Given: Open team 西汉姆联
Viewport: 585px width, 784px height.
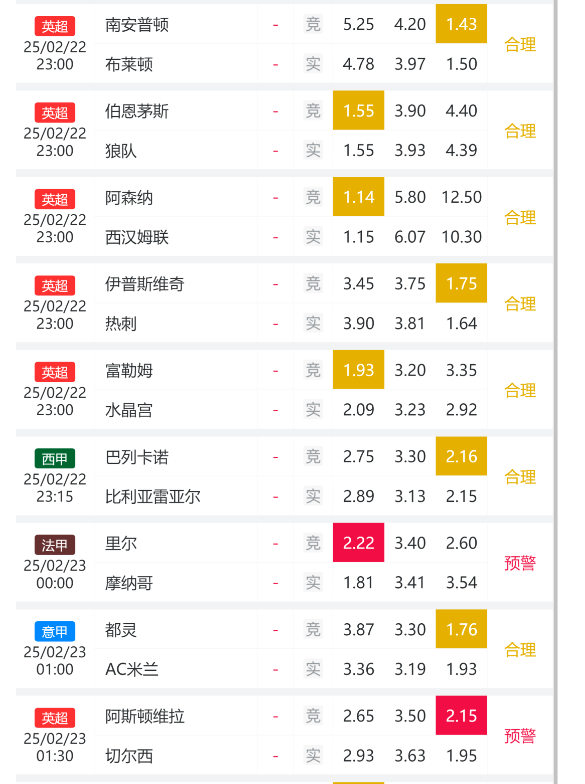Looking at the screenshot, I should [136, 237].
